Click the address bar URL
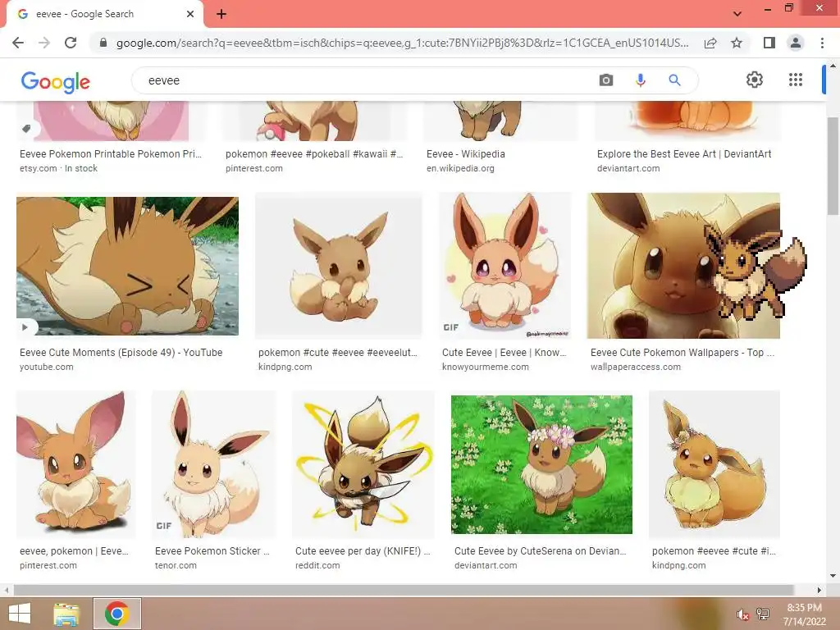Screen dimensions: 840x630 point(402,43)
